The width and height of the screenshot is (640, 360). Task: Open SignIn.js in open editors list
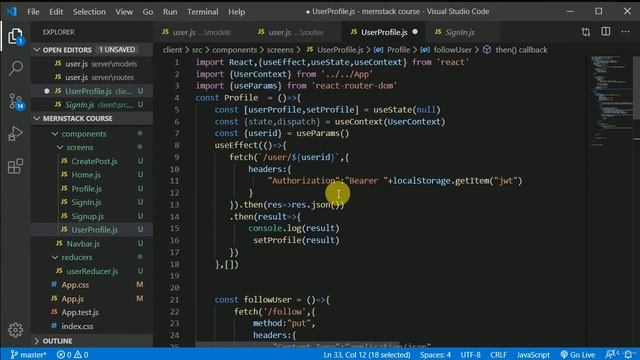click(92, 104)
